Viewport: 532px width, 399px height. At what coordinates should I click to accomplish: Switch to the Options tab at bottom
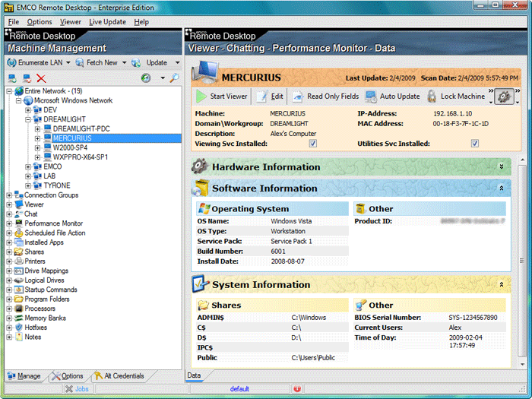click(x=68, y=376)
